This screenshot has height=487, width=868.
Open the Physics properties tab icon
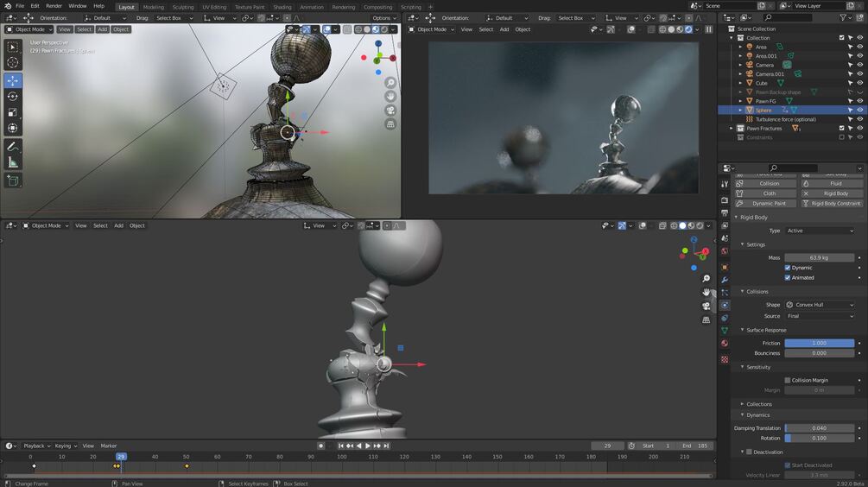[725, 305]
